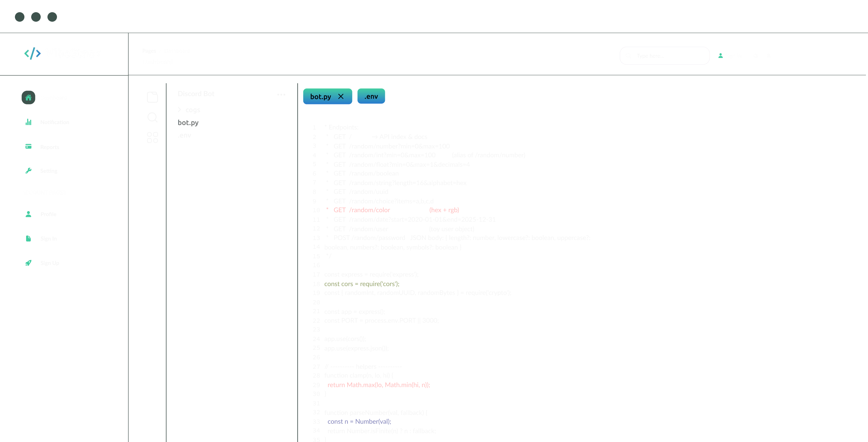Switch to the .env tab
Image resolution: width=868 pixels, height=442 pixels.
point(371,96)
